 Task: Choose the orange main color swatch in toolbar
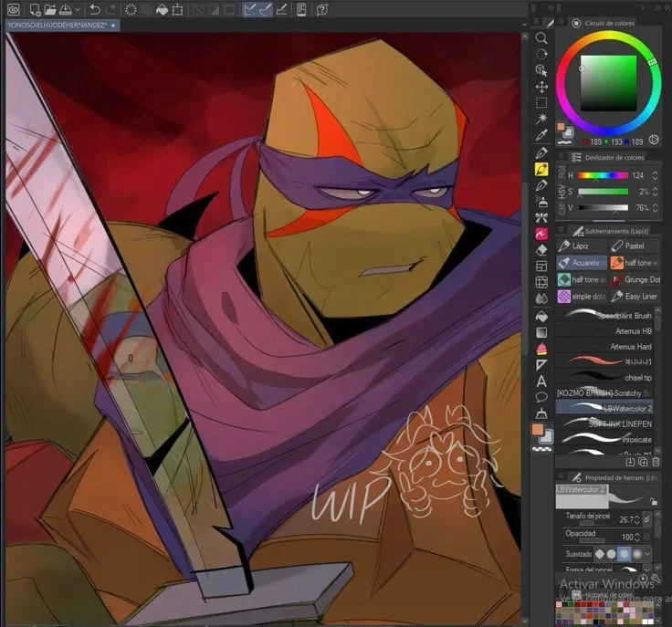(538, 430)
